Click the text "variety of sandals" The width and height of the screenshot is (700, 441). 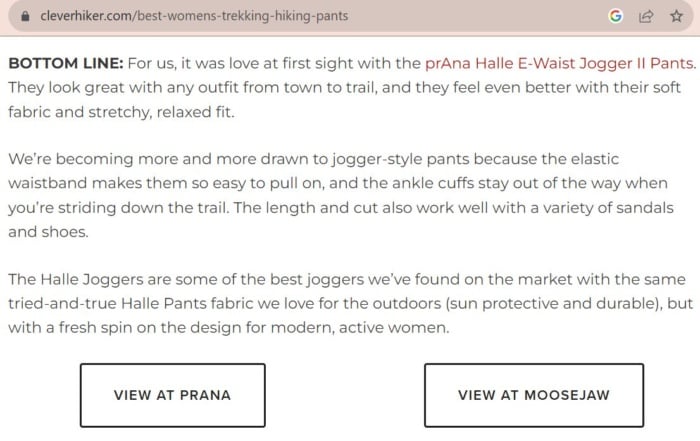point(608,208)
